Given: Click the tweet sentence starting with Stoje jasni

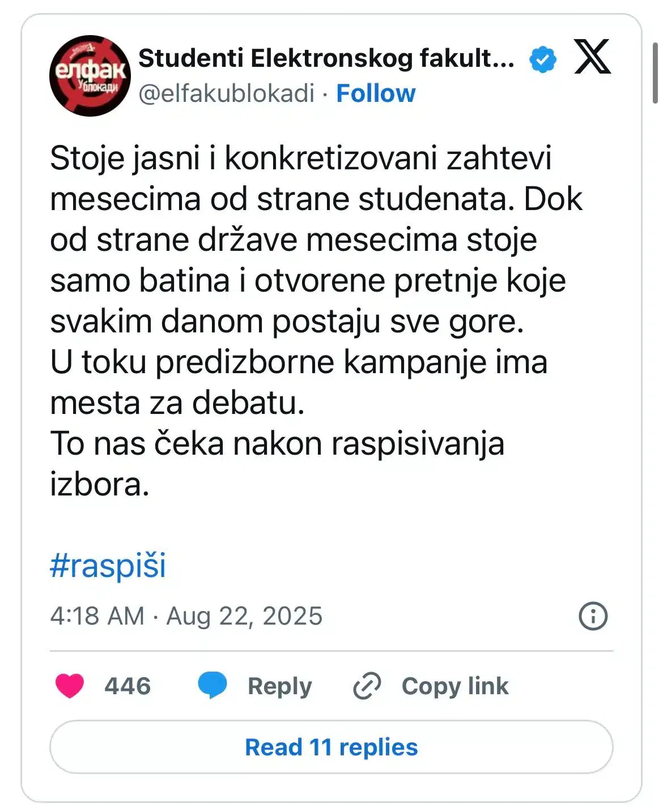Looking at the screenshot, I should tap(300, 158).
